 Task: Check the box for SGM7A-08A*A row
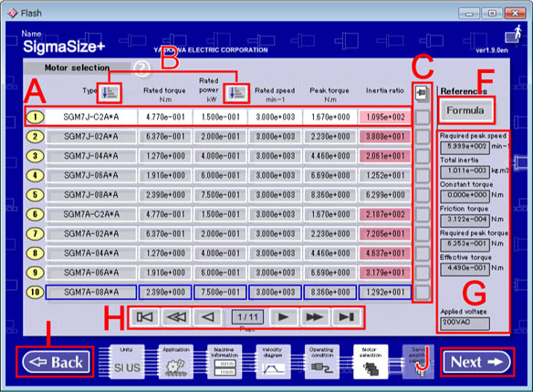[423, 293]
